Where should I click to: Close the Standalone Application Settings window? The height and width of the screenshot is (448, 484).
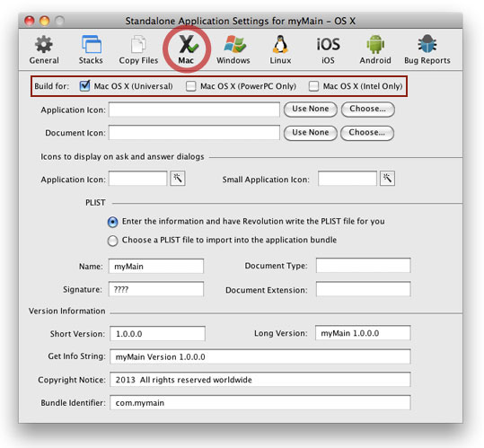tap(30, 21)
